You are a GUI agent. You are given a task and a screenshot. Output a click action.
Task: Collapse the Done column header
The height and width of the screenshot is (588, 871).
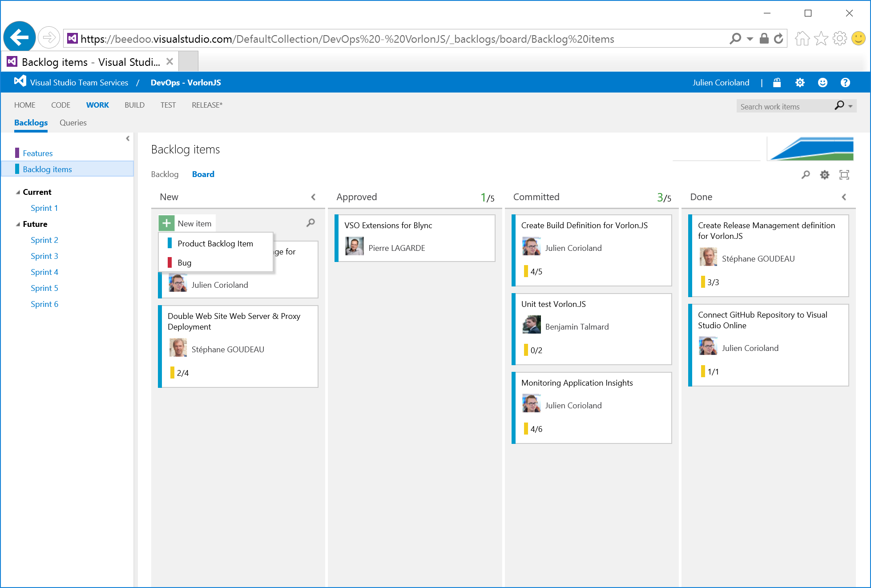point(844,197)
